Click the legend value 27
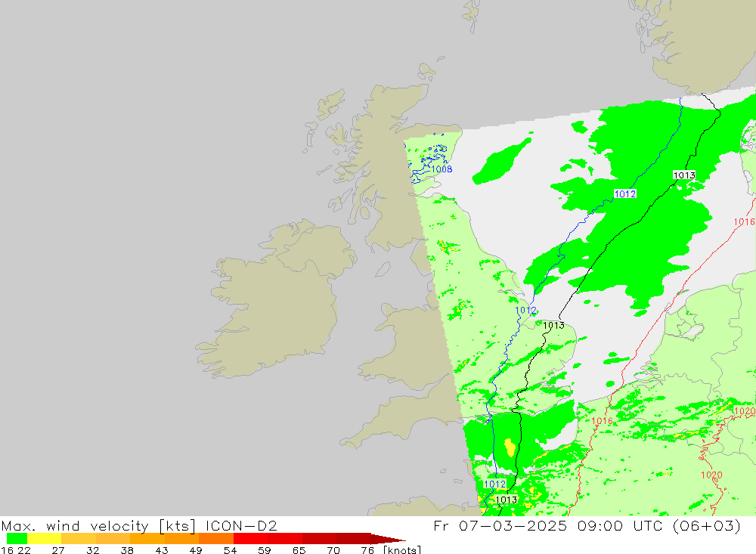 point(58,549)
